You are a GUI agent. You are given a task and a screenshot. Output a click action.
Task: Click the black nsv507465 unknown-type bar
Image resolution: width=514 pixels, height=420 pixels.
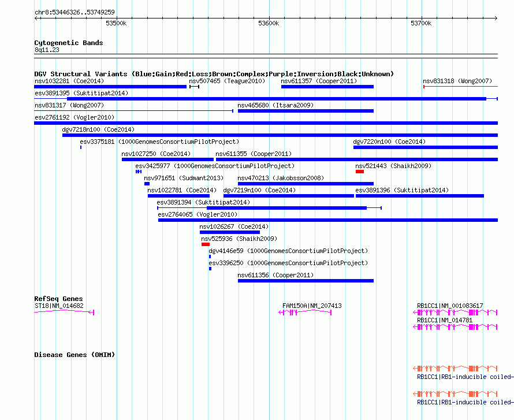point(195,87)
